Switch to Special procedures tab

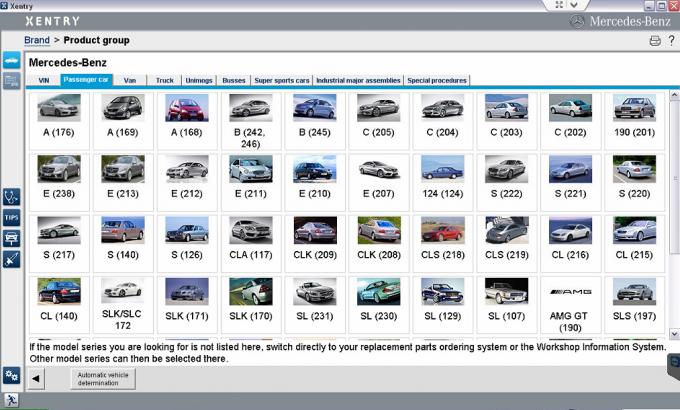437,80
